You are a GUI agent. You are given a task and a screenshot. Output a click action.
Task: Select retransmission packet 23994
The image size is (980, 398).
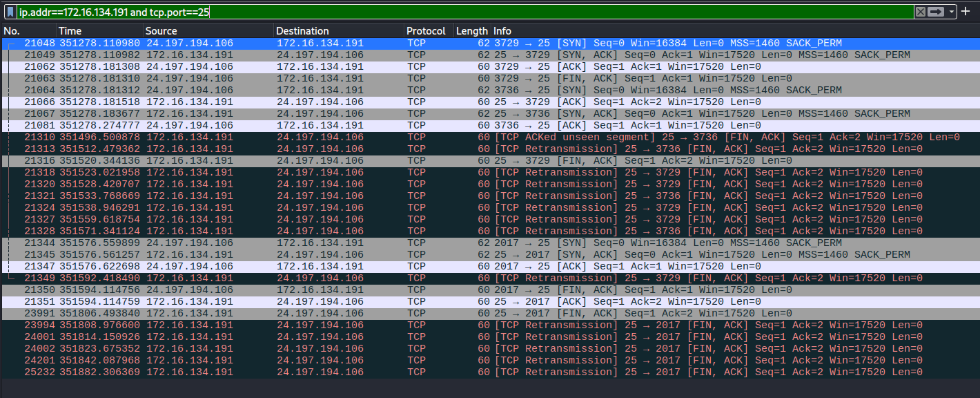coord(490,325)
